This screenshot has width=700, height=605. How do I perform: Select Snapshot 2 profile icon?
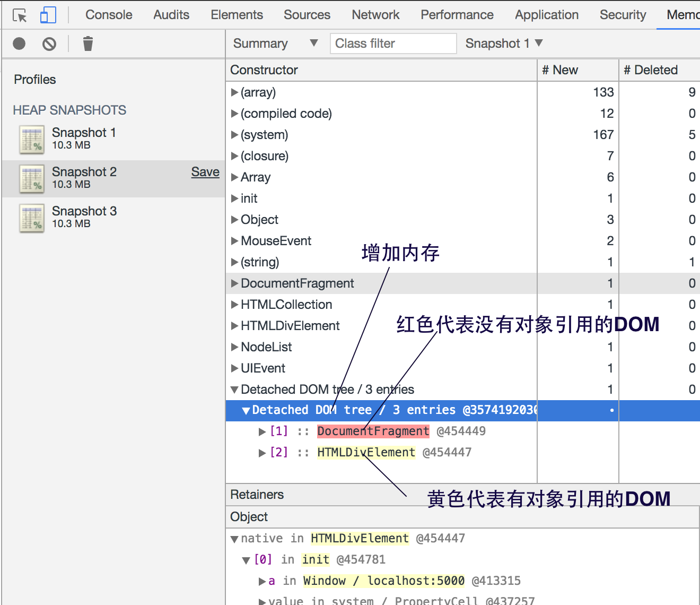pyautogui.click(x=32, y=179)
